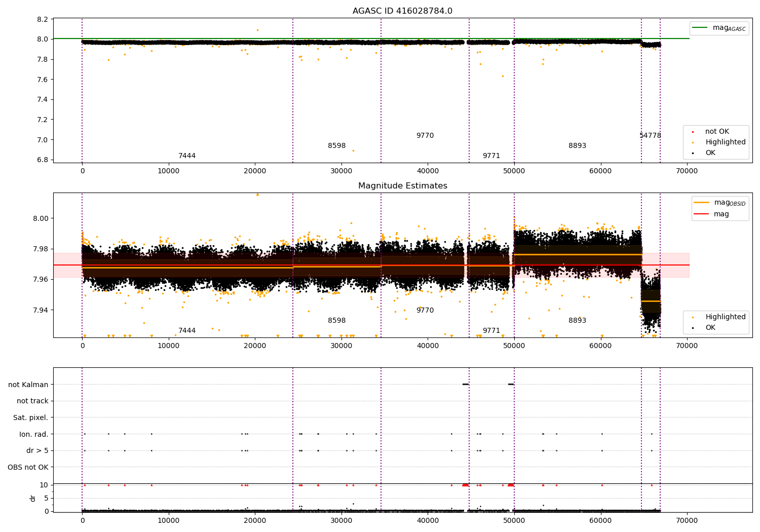760x532 pixels.
Task: Click obsid label 8598 in the top plot
Action: (336, 146)
